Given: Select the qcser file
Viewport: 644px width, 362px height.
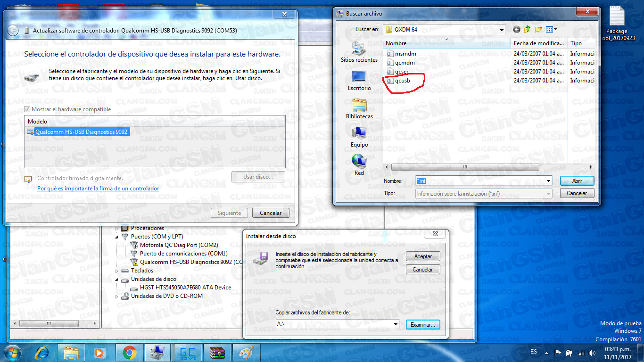Looking at the screenshot, I should point(401,72).
